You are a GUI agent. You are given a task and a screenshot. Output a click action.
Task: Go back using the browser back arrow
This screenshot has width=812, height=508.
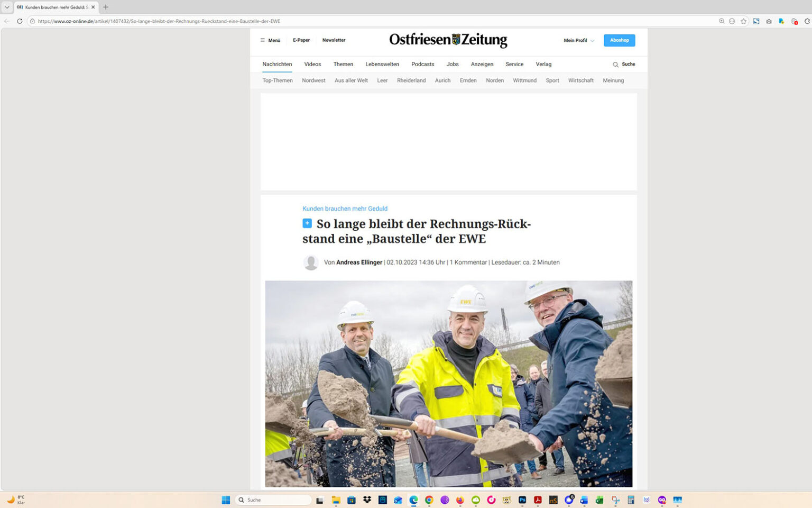pos(6,21)
